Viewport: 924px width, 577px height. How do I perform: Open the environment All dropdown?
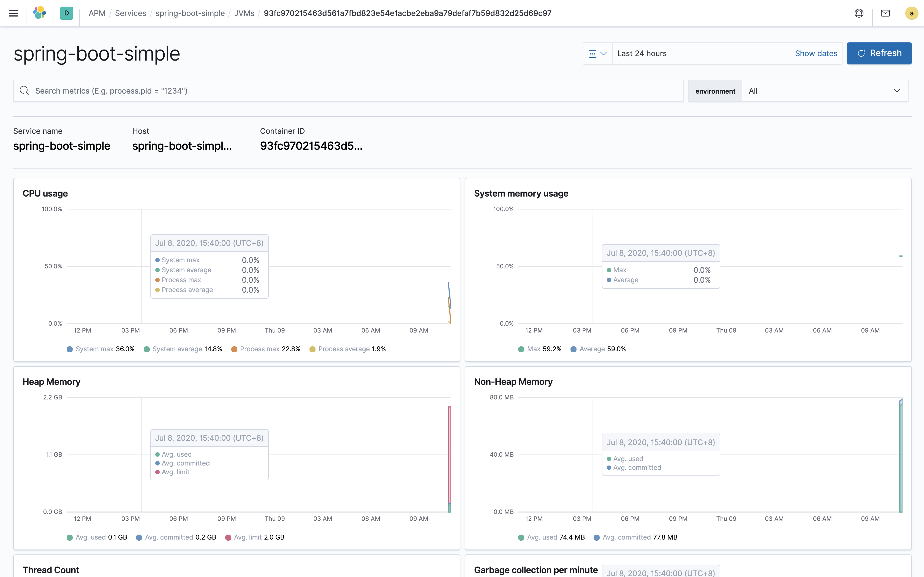click(825, 91)
